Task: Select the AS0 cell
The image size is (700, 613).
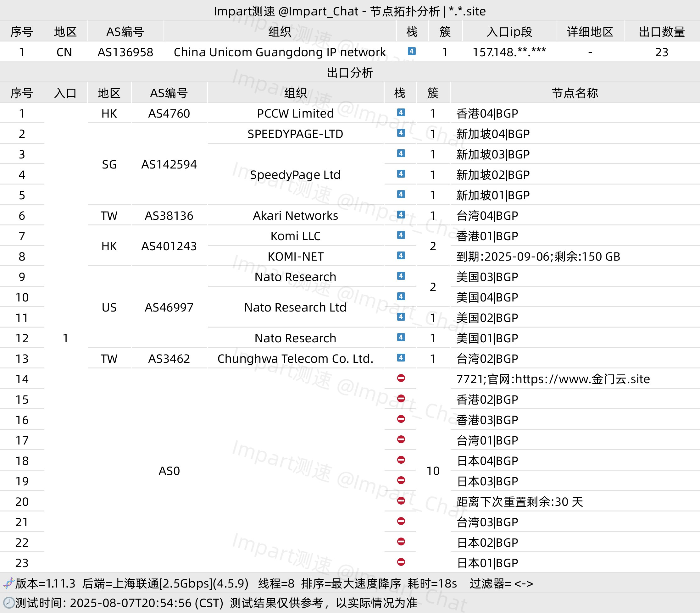Action: coord(169,471)
